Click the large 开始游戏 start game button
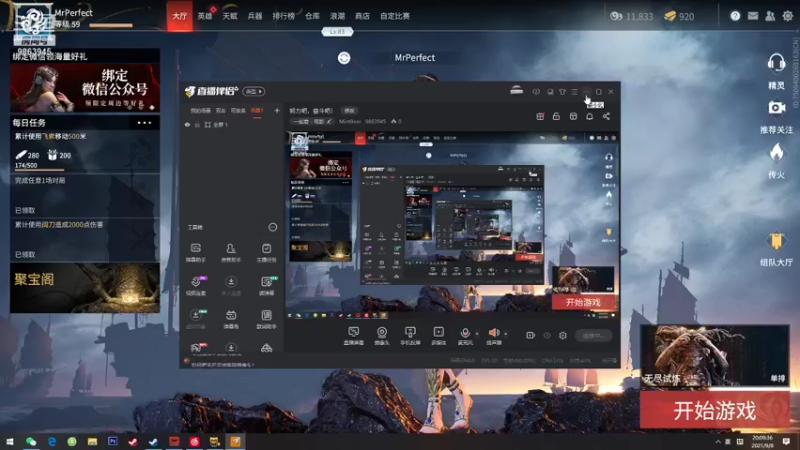This screenshot has width=800, height=450. 715,410
